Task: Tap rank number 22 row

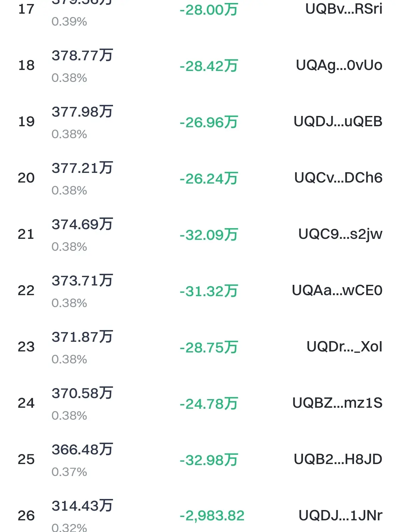Action: tap(26, 290)
